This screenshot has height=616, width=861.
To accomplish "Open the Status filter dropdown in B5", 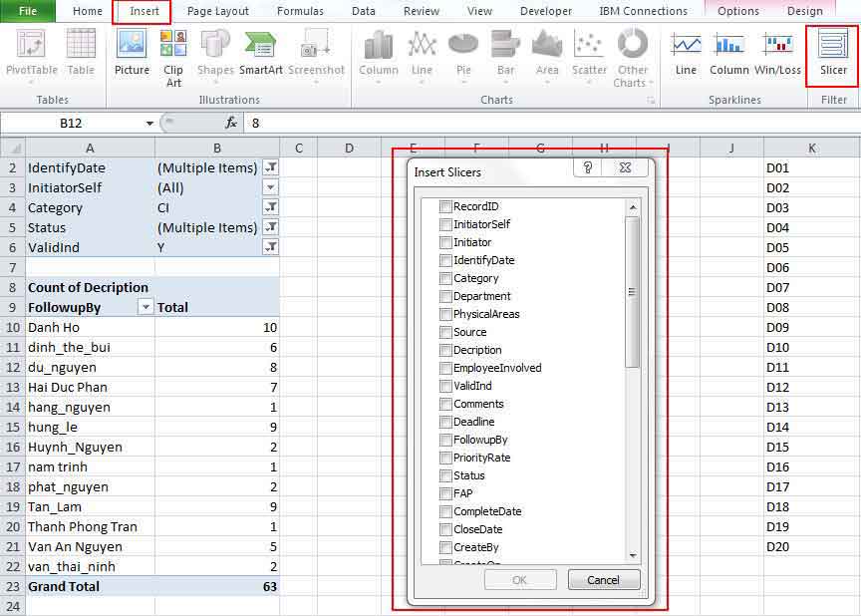I will [271, 227].
